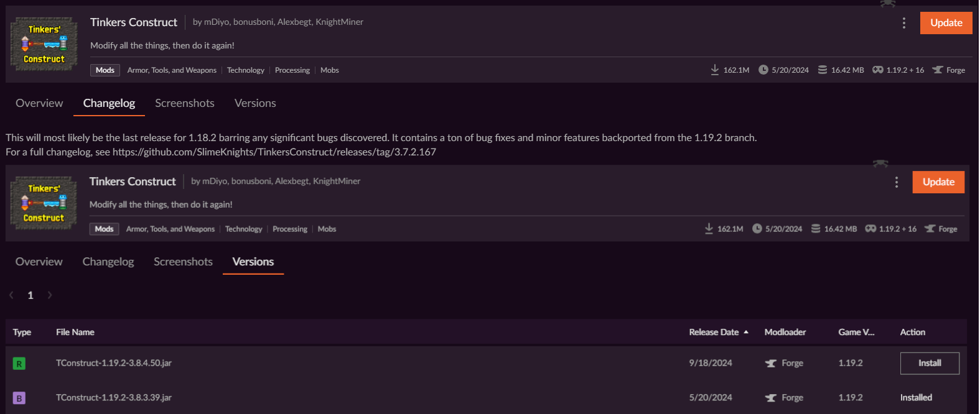Switch to the top Changelog tab
The image size is (980, 414).
click(x=109, y=103)
